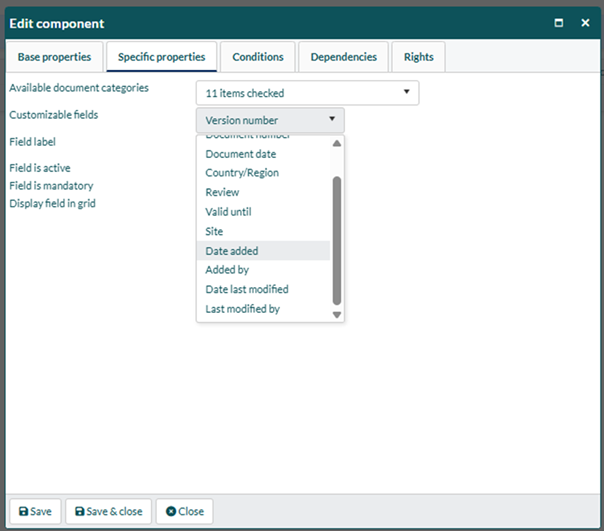Click the Close button at bottom
This screenshot has height=531, width=604.
click(x=185, y=511)
